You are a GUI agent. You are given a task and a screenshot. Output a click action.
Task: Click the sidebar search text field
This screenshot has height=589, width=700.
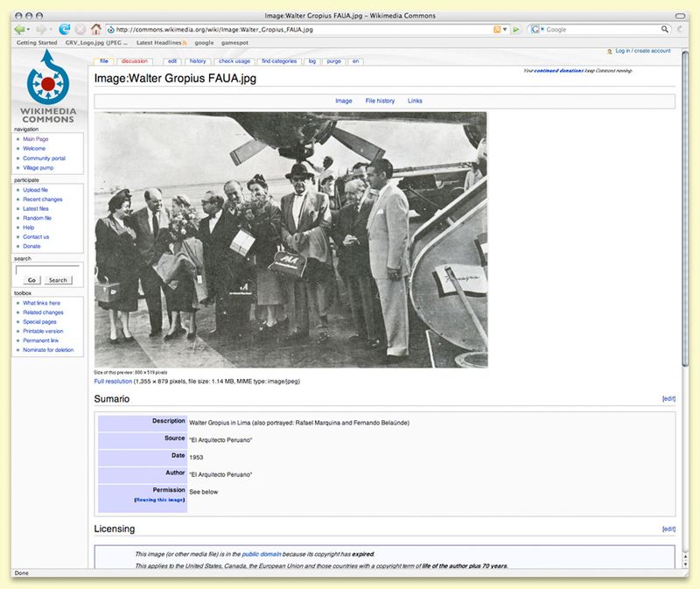[x=47, y=270]
